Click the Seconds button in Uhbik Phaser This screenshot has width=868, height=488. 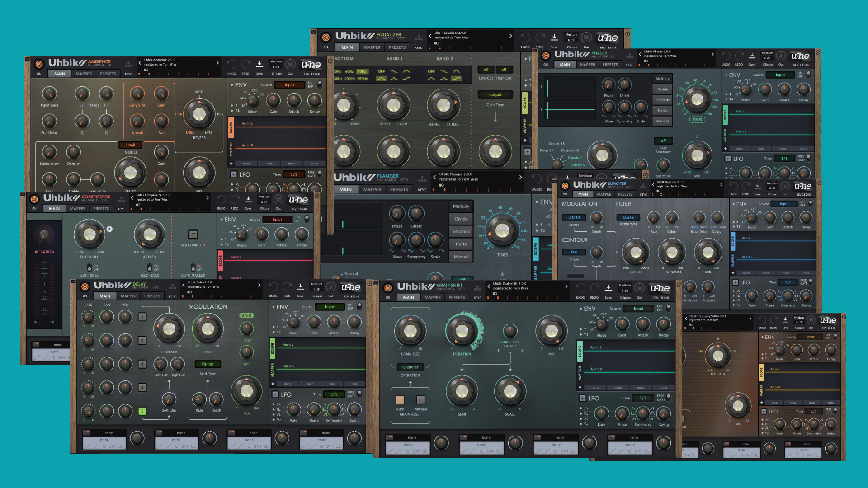click(x=662, y=100)
